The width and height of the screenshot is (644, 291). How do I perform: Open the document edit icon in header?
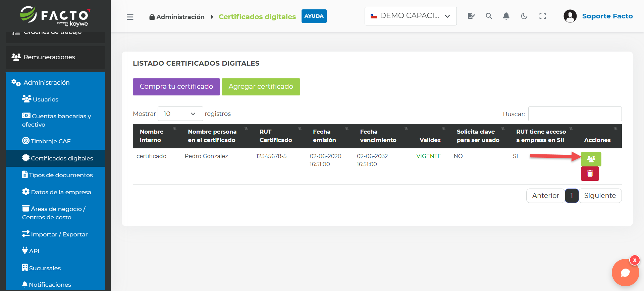tap(471, 16)
